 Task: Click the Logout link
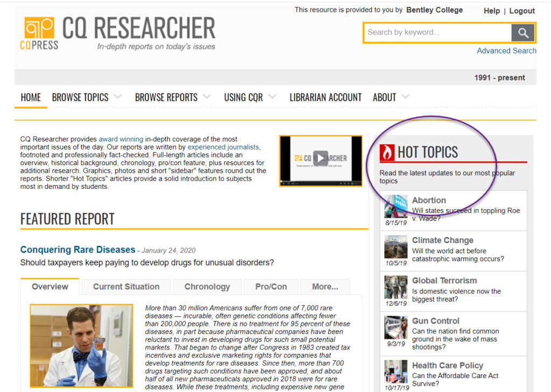tap(521, 11)
